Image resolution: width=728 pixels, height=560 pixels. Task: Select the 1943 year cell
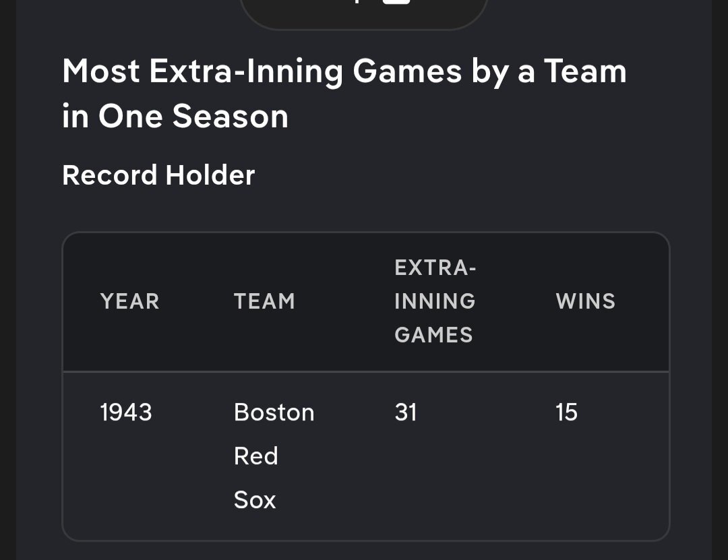(x=126, y=412)
